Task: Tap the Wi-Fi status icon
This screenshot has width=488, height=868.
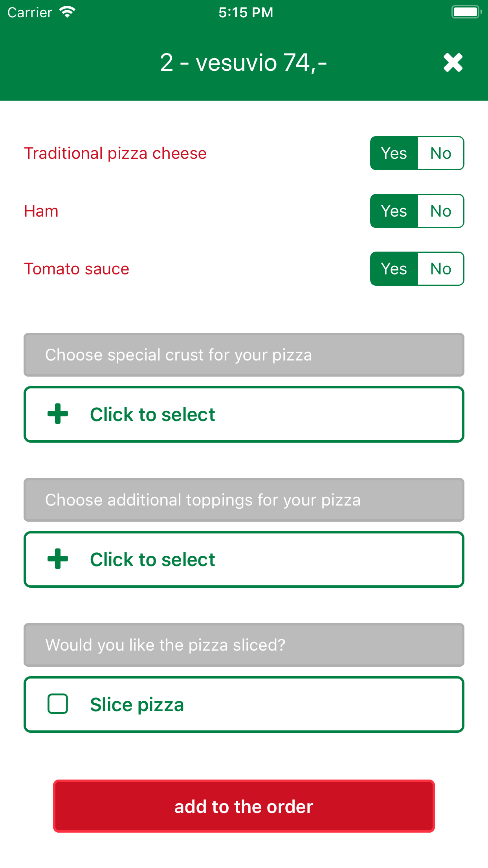Action: pyautogui.click(x=67, y=12)
